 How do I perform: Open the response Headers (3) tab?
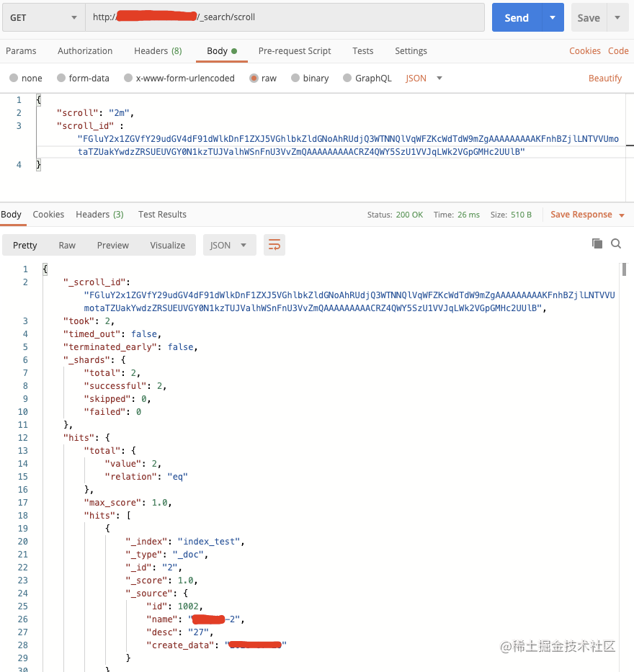tap(99, 215)
